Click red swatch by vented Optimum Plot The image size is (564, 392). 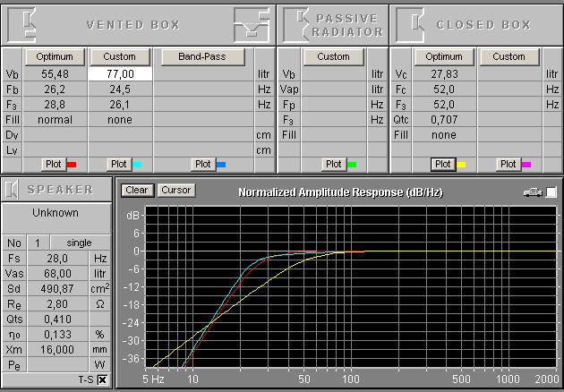click(x=73, y=165)
